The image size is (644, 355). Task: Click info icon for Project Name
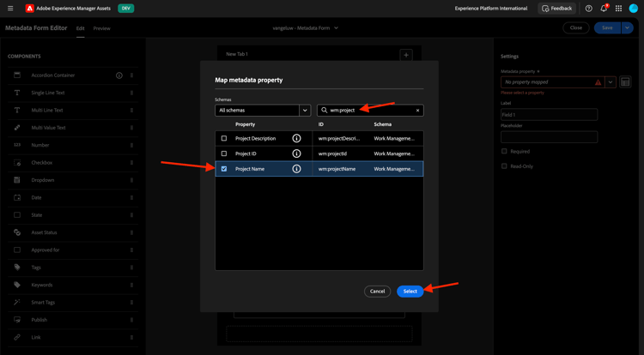click(x=296, y=169)
